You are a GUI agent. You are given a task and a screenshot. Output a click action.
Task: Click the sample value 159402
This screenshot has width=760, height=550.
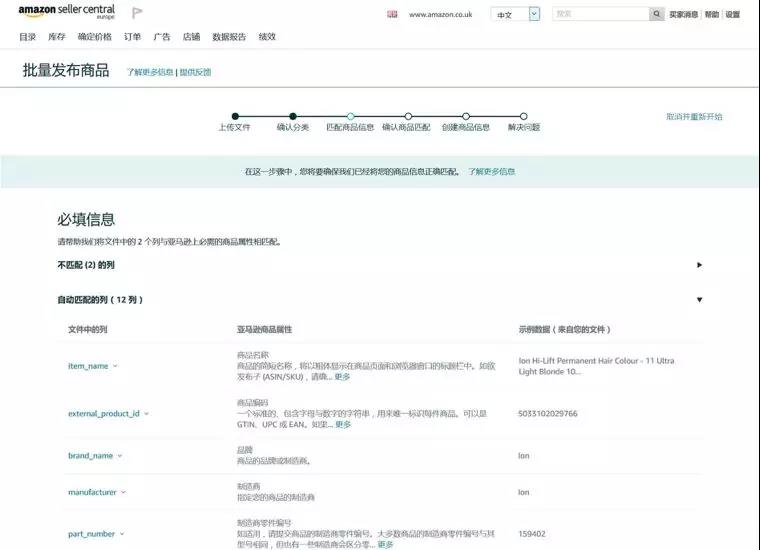click(532, 534)
